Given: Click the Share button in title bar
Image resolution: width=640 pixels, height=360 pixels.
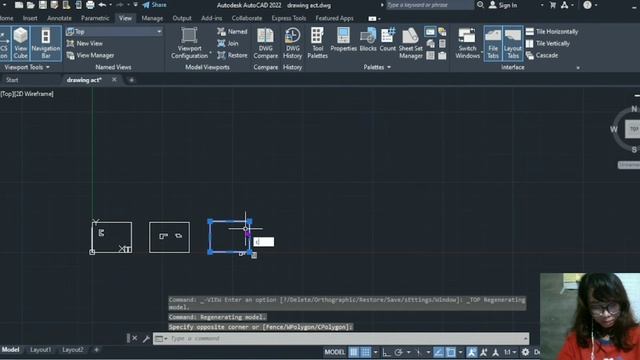Looking at the screenshot, I should [154, 5].
